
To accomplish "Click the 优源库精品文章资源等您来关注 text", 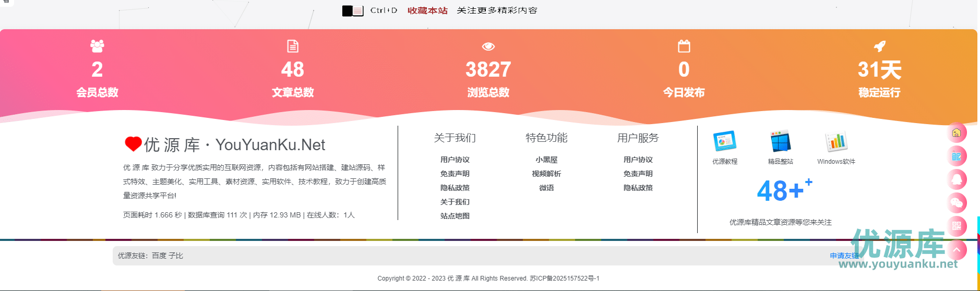I will (780, 222).
